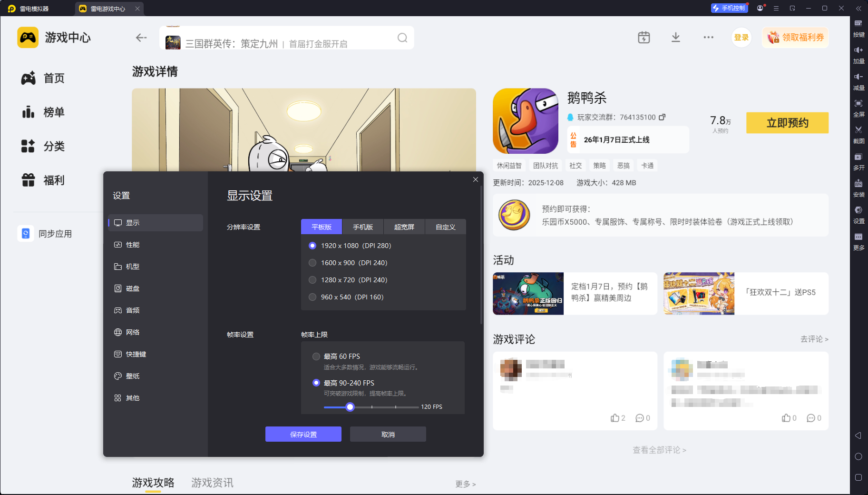Close the settings dialog
Screen dimensions: 868x495
476,179
